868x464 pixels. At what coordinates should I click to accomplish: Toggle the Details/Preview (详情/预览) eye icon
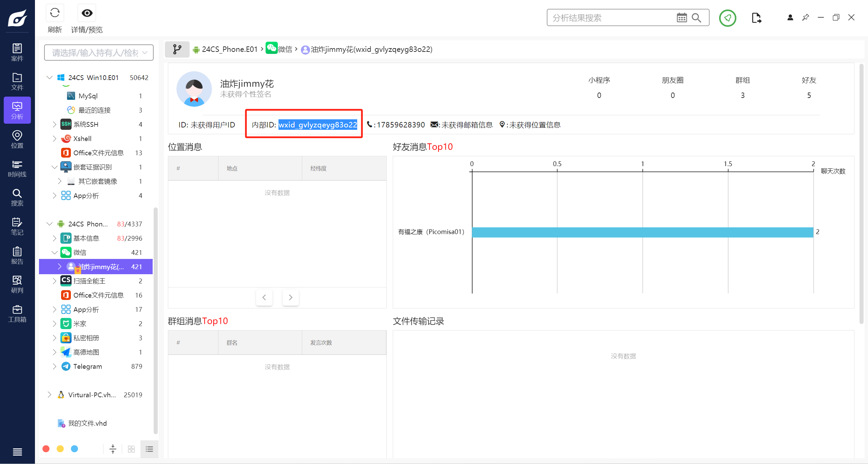[x=87, y=14]
